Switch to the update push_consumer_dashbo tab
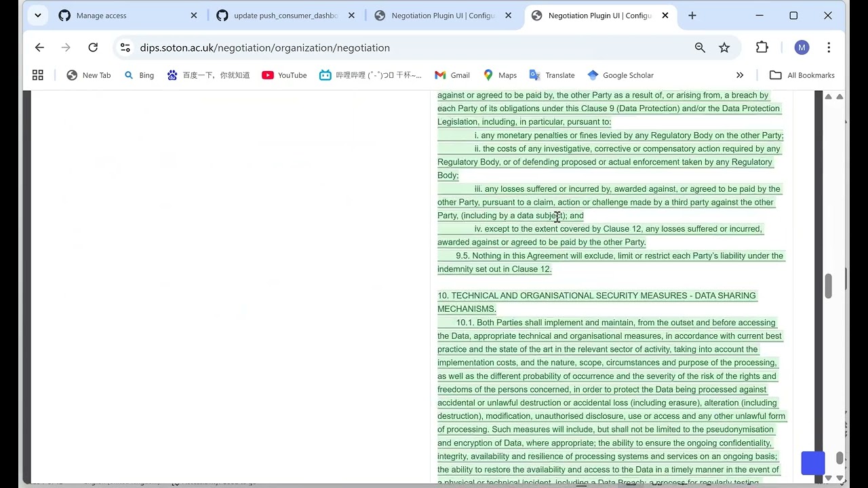The width and height of the screenshot is (868, 488). pos(286,16)
